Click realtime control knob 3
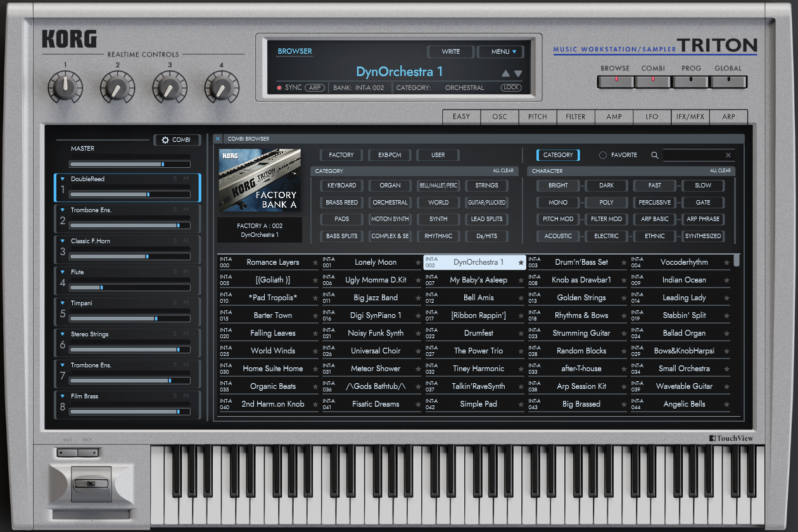The width and height of the screenshot is (798, 532). 169,88
